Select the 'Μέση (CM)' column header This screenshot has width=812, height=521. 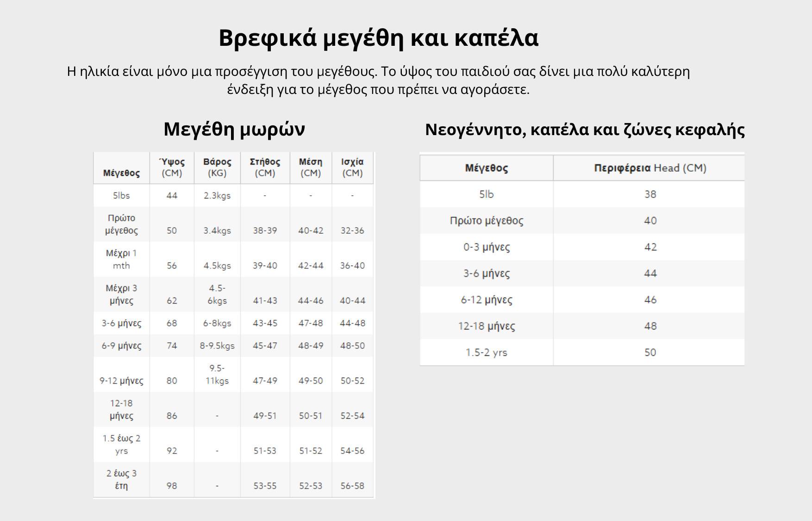(x=311, y=167)
